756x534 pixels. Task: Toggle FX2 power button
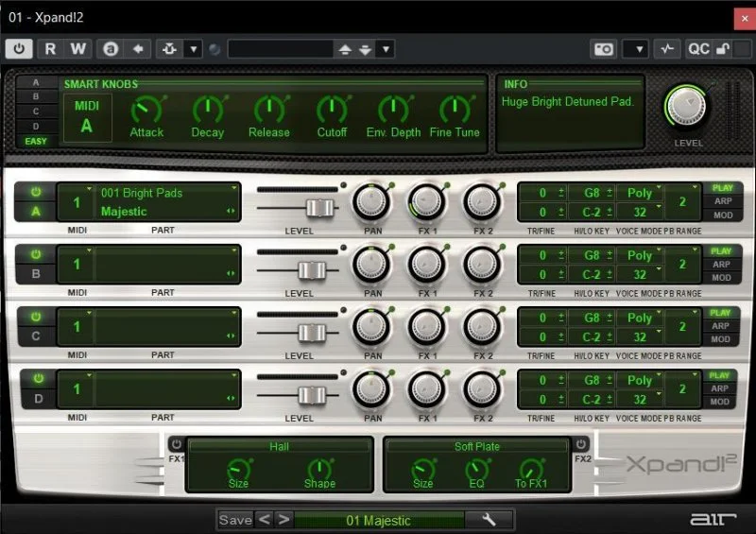[x=581, y=444]
